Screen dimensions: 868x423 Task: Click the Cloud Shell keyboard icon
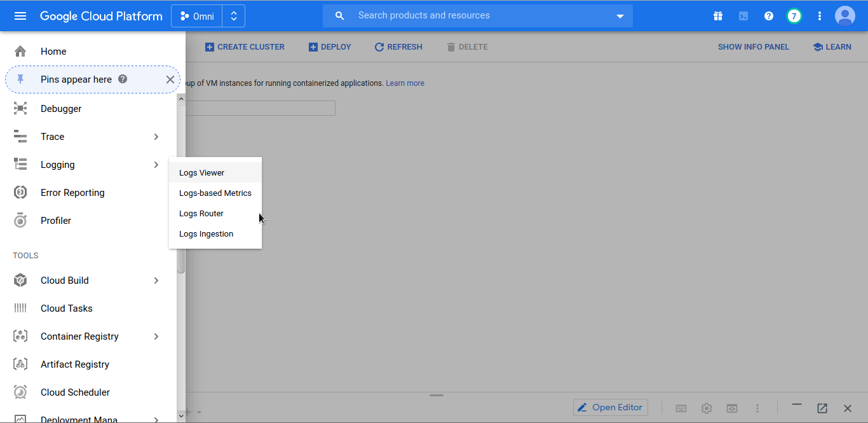pyautogui.click(x=681, y=408)
